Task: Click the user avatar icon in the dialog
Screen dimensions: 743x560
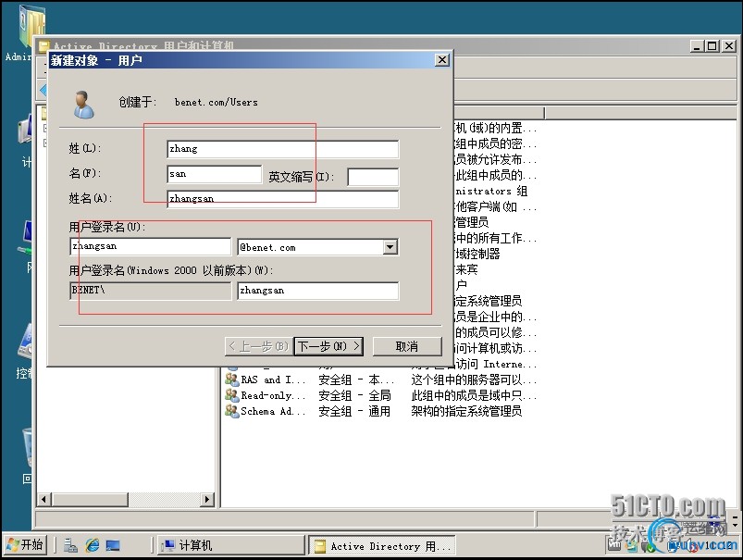Action: point(84,105)
